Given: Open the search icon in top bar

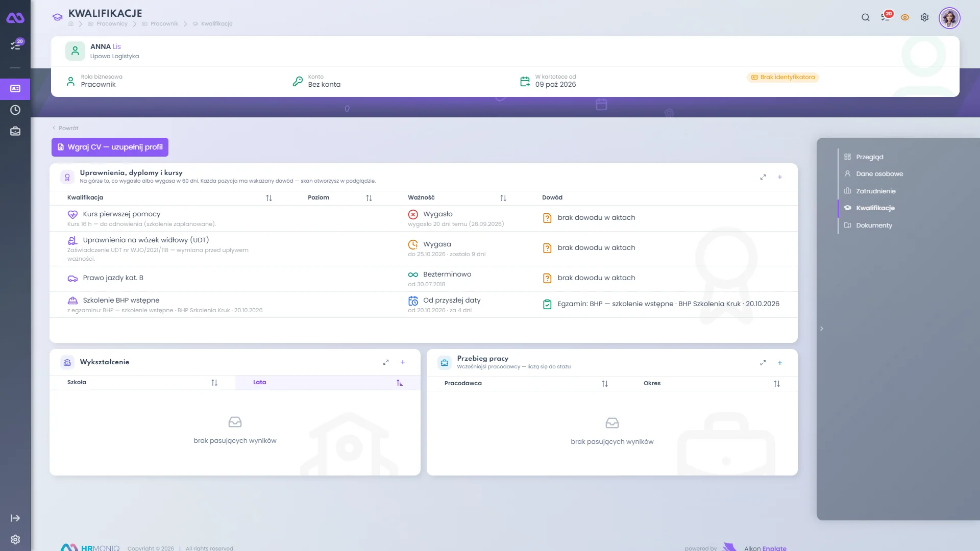Looking at the screenshot, I should click(866, 17).
